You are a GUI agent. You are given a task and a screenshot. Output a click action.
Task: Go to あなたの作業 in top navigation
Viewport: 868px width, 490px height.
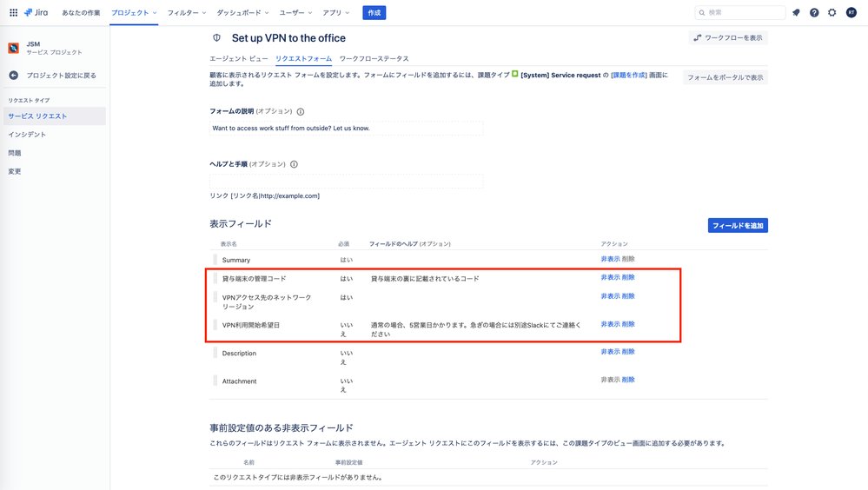click(81, 13)
